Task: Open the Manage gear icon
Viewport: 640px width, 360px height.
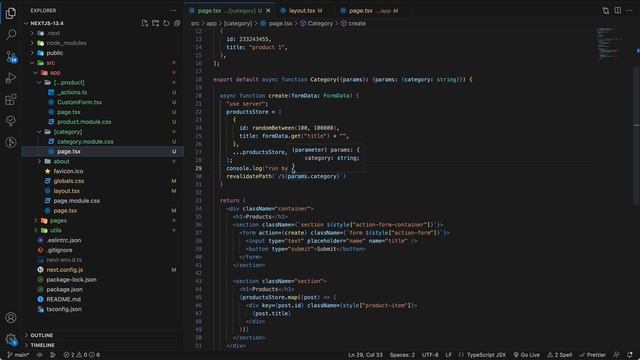Action: tap(11, 339)
